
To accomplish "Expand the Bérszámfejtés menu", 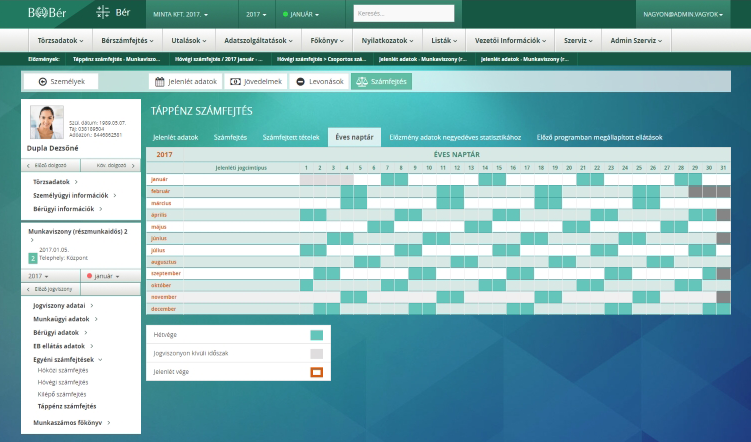I will coord(127,41).
